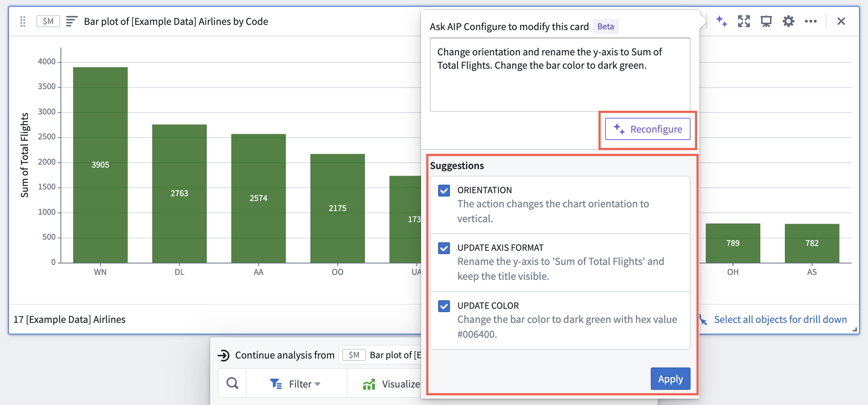Viewport: 868px width, 405px height.
Task: Uncheck the UPDATE AXIS FORMAT checkbox
Action: click(444, 248)
